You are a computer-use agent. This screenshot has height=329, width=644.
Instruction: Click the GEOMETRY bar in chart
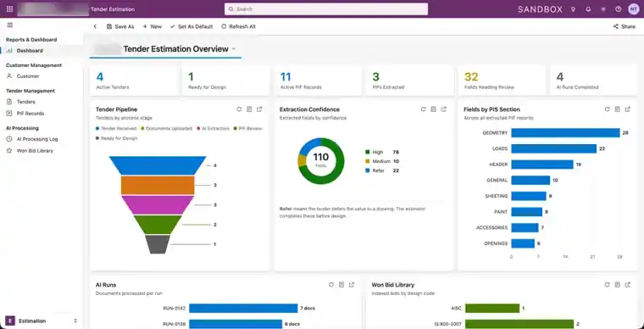tap(565, 133)
